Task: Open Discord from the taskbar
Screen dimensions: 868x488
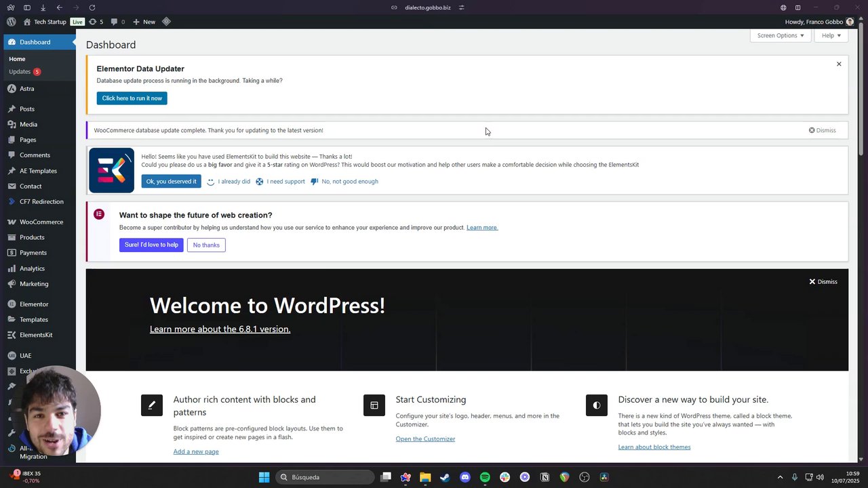Action: click(x=465, y=477)
